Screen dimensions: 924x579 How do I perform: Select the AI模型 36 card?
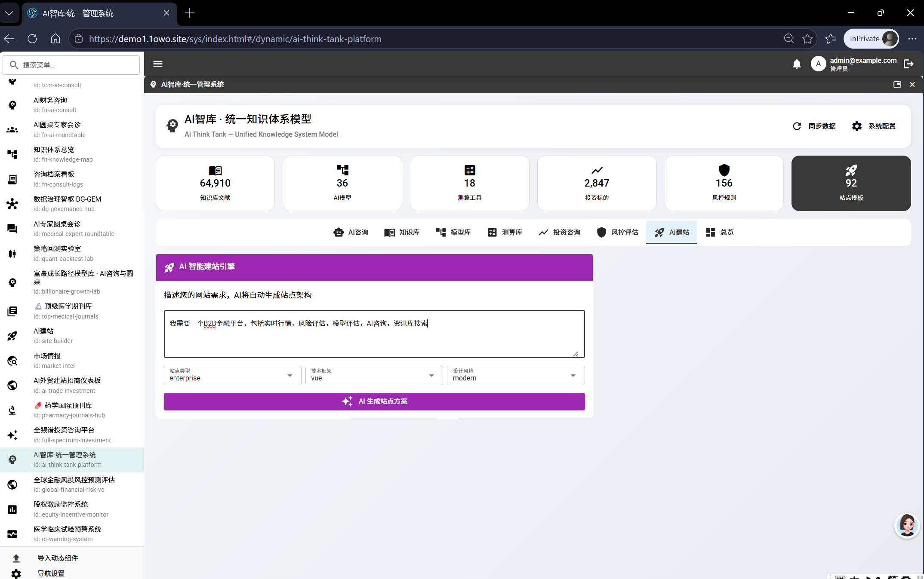[x=342, y=183]
